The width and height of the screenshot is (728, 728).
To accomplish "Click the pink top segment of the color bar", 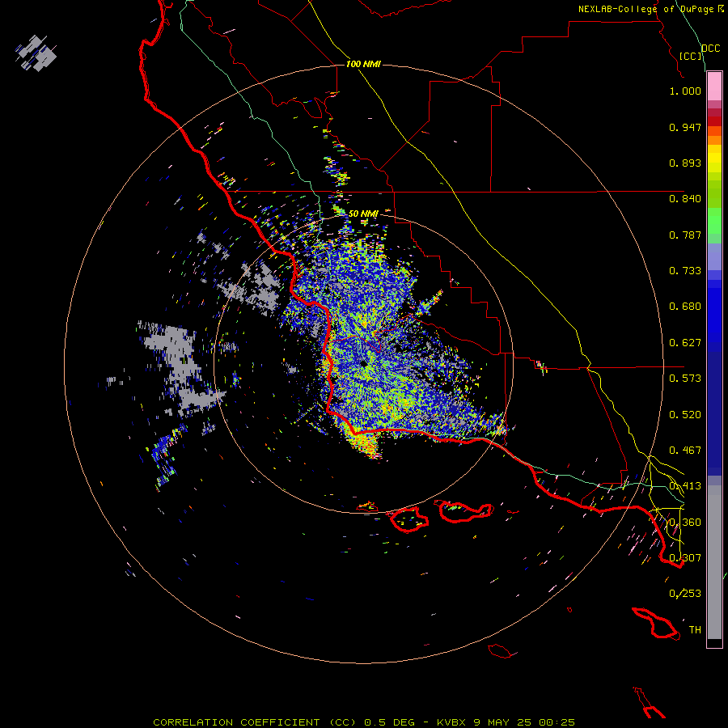I will tap(714, 87).
